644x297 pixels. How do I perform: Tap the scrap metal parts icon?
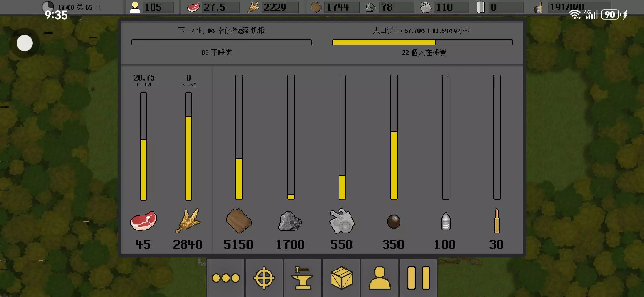342,221
